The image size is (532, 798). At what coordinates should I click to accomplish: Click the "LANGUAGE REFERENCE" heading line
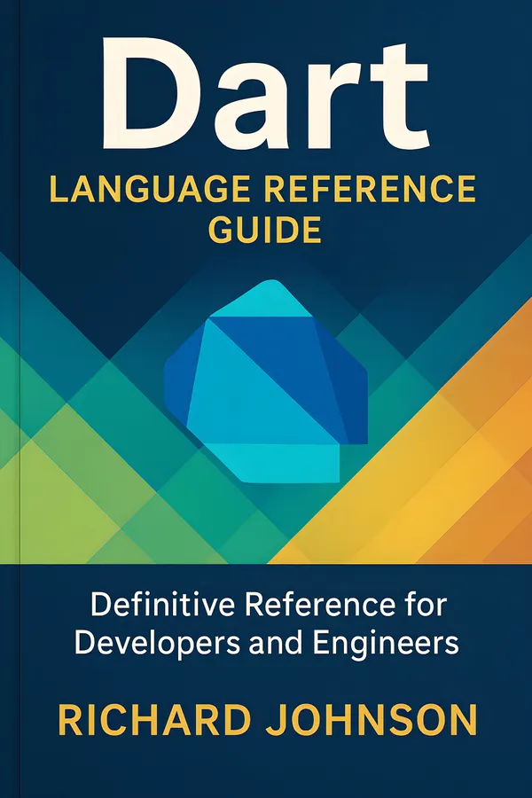(263, 188)
